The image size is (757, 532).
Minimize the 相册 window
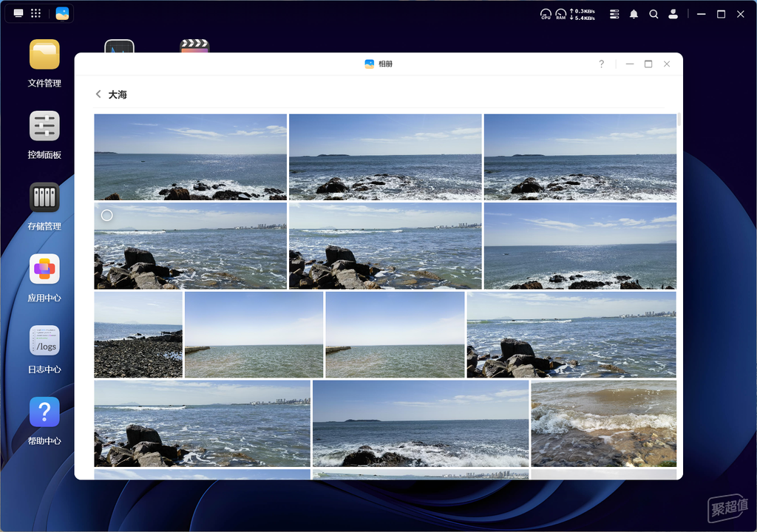click(x=630, y=64)
